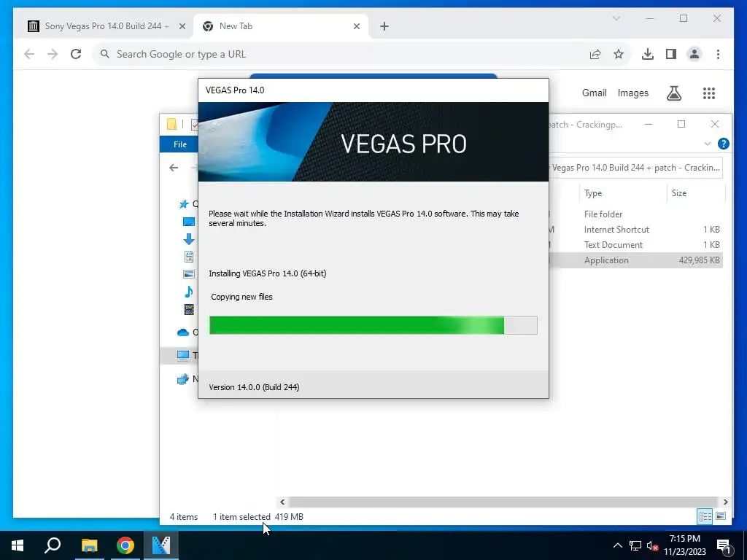Open the Gmail link
Screen dimensions: 747x560
[x=594, y=93]
